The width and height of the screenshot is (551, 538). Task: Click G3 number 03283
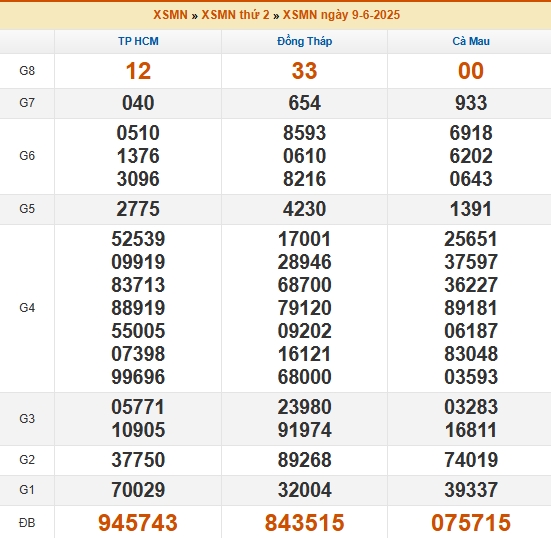coord(471,407)
